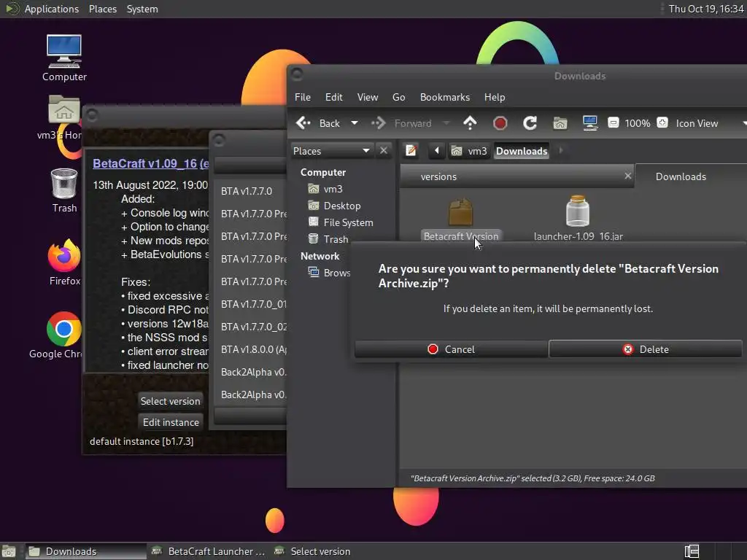Click the red Stop loading icon

500,123
